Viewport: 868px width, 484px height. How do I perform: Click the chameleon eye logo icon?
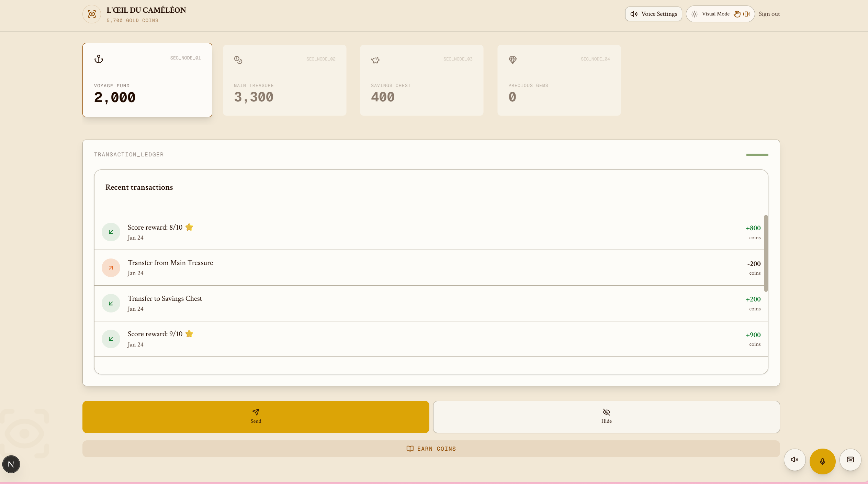pyautogui.click(x=92, y=14)
